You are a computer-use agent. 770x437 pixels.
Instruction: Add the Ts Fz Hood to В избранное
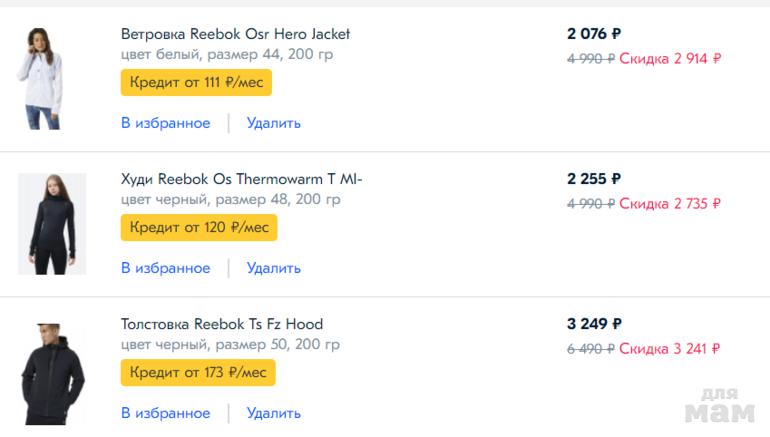[x=165, y=413]
